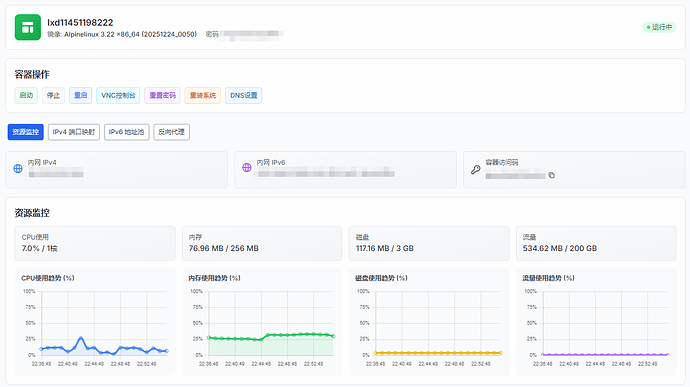Click the Alpinelinux 3.22 image text
The width and height of the screenshot is (690, 387).
(122, 34)
